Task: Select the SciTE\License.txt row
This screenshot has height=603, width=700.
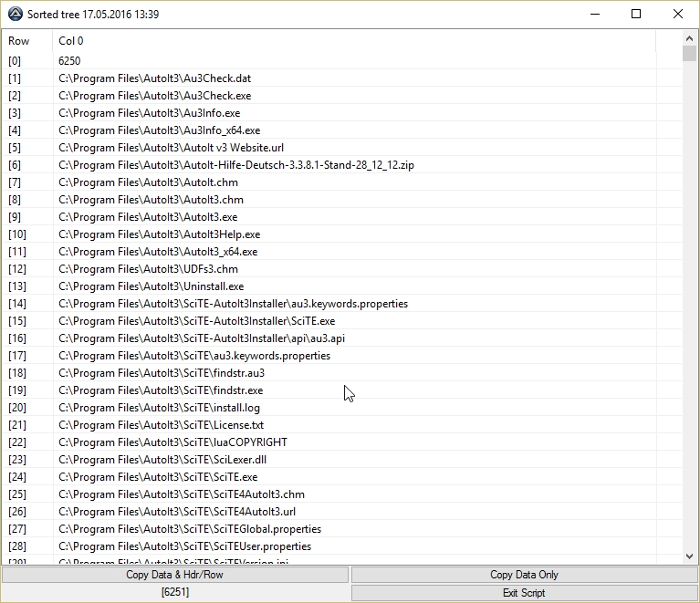Action: pyautogui.click(x=161, y=425)
